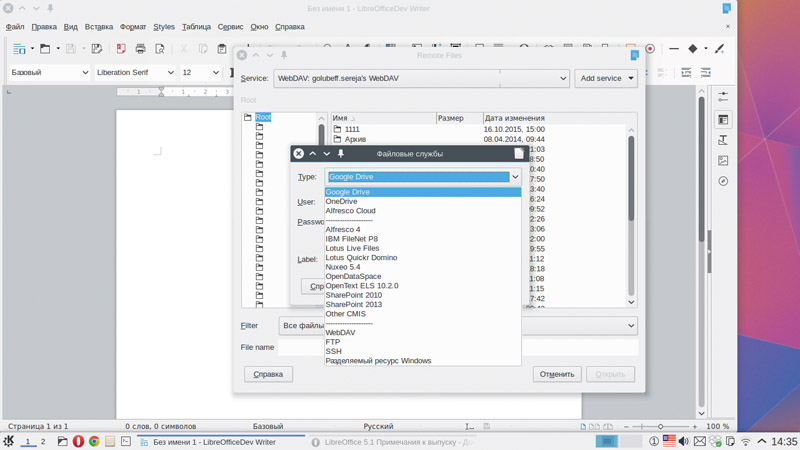The image size is (800, 450).
Task: Click the zoom out minus button
Action: [x=626, y=426]
